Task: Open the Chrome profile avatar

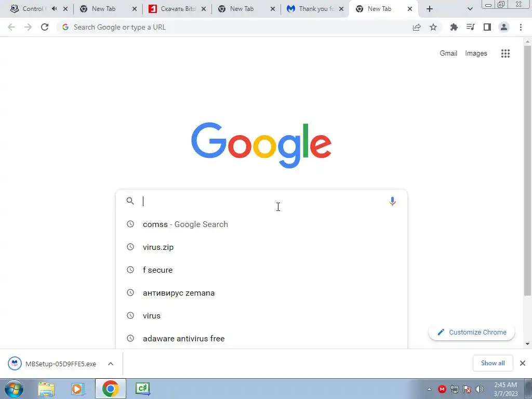Action: pyautogui.click(x=504, y=27)
